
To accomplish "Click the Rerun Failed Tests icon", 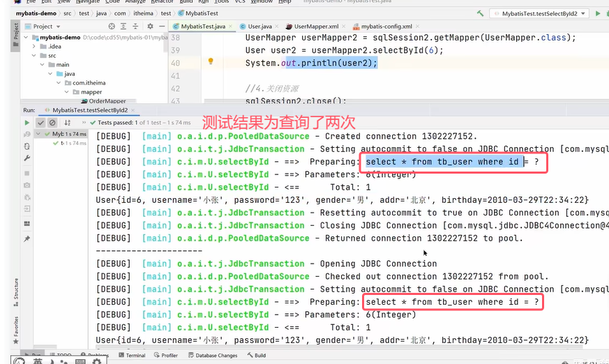I will click(27, 135).
